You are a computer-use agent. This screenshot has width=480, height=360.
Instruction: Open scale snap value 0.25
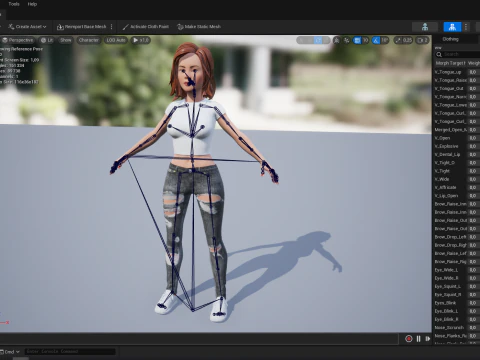407,40
